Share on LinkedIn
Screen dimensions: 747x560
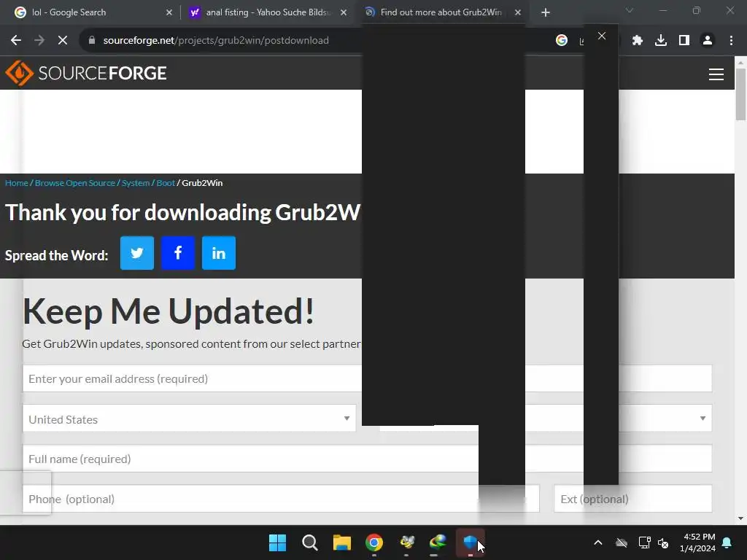[219, 253]
